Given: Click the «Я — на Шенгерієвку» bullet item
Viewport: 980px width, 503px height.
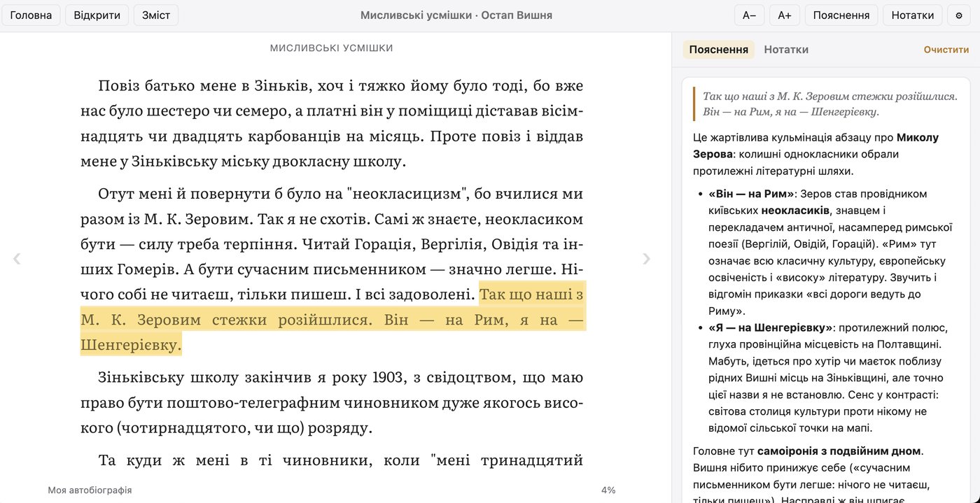Looking at the screenshot, I should point(830,378).
